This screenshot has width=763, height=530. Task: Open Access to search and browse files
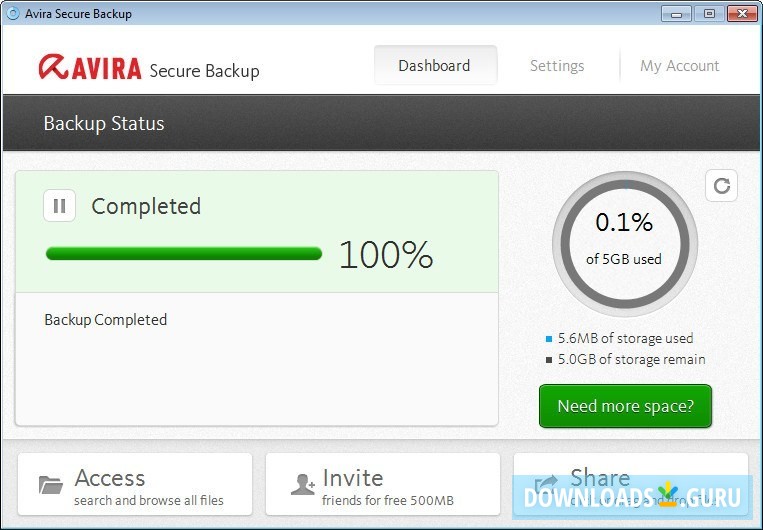pos(135,484)
